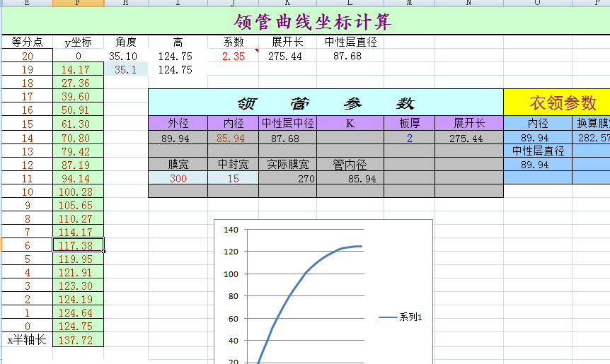
Task: Click the 实际膜宽 label cell
Action: [x=288, y=165]
